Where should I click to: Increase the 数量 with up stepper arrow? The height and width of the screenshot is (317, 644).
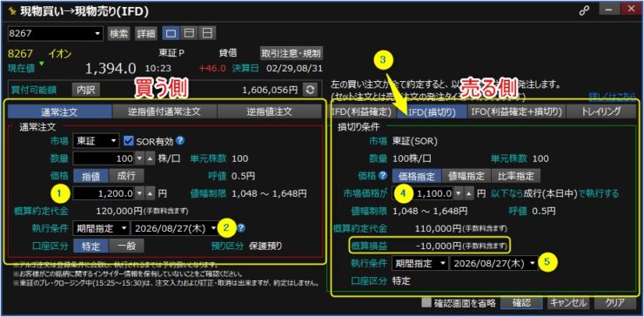coord(151,158)
